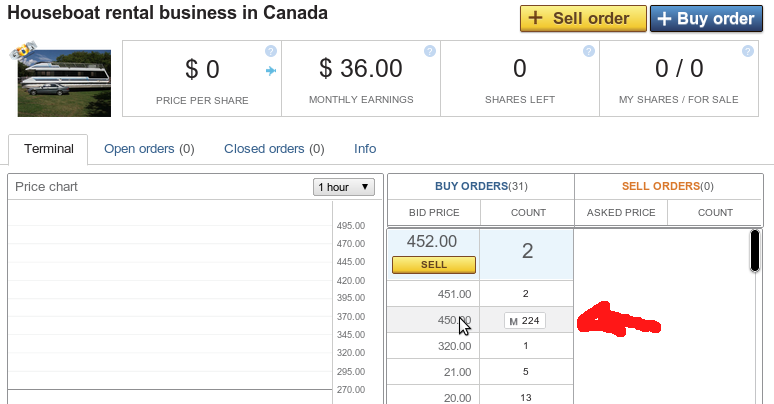Show the Info tab
Screen dimensions: 774x404
click(365, 149)
